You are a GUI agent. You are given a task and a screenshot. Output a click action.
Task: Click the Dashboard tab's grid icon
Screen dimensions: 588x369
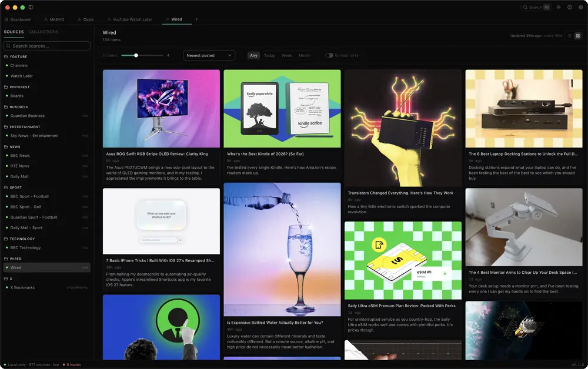click(x=6, y=19)
